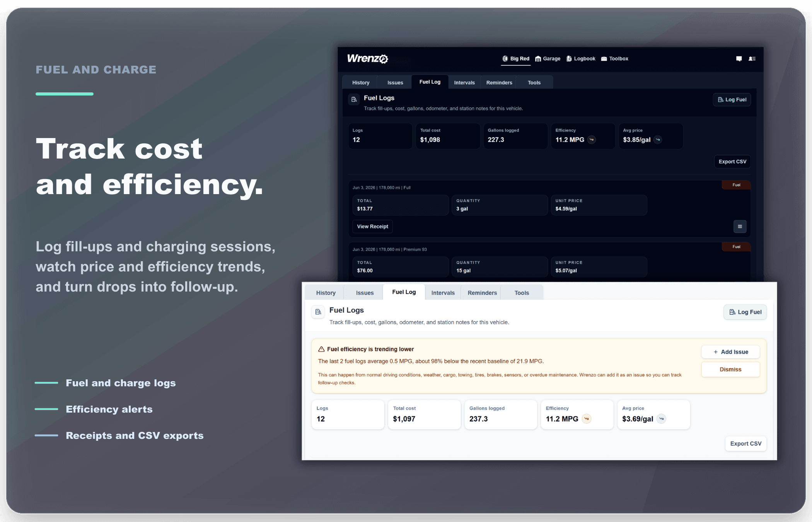Switch to History tab in dark window

[x=361, y=82]
